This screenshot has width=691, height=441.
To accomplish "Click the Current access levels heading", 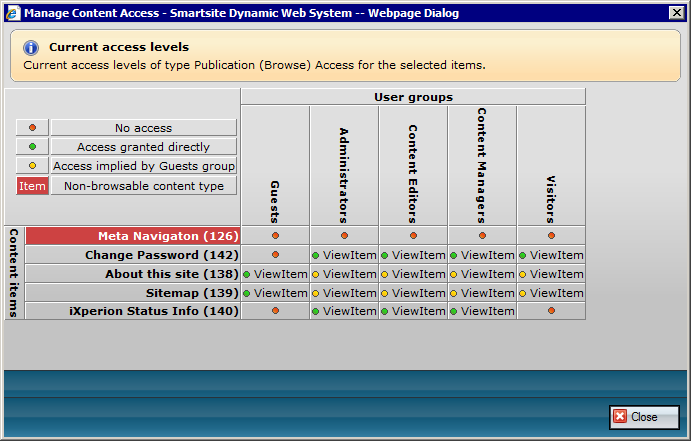I will point(119,47).
